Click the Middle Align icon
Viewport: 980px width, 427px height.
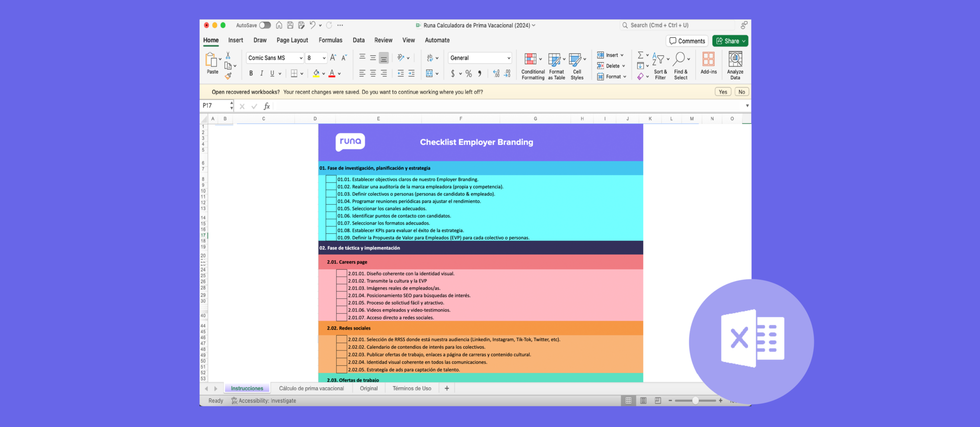373,57
